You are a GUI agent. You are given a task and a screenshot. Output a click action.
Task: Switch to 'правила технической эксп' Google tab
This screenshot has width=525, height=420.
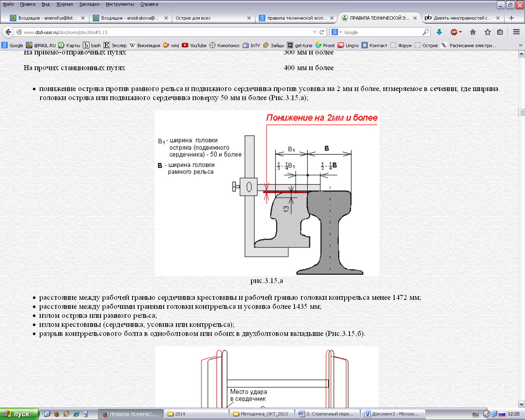295,18
